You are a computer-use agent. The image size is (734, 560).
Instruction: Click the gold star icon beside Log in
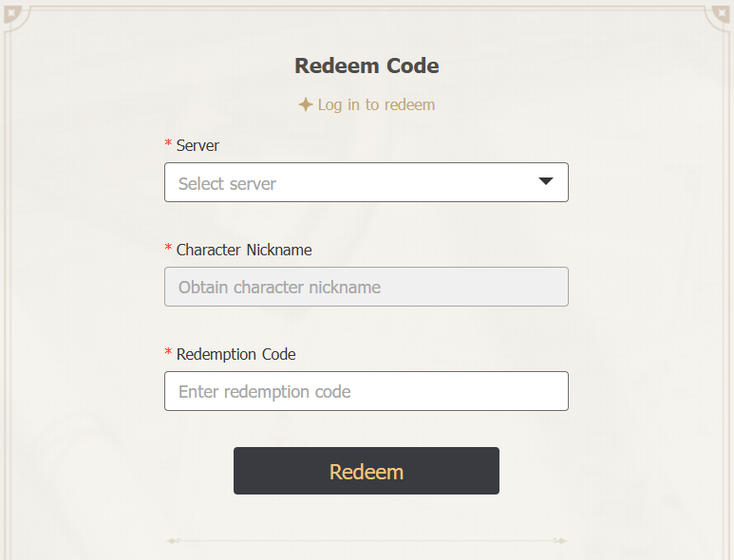[x=306, y=104]
